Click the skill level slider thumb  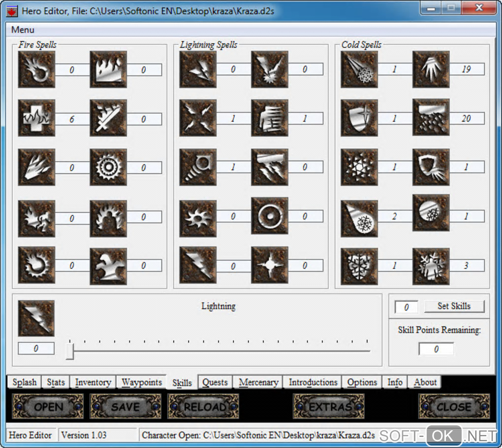70,351
